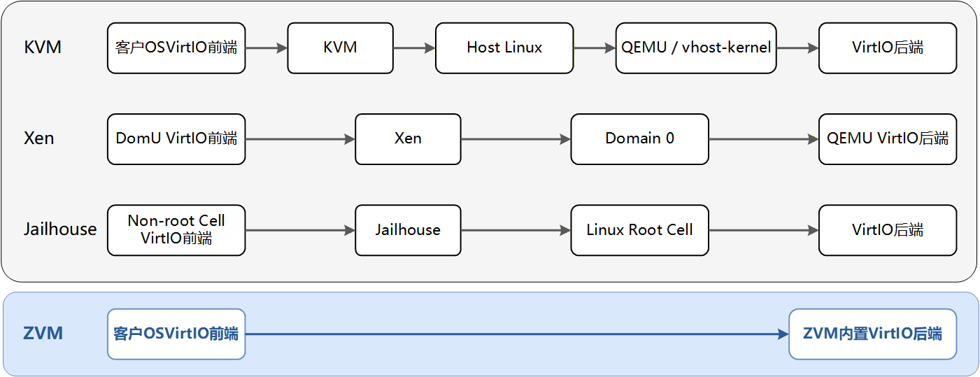Screen dimensions: 980x377
Task: Select the Xen hypervisor box
Action: coord(408,139)
